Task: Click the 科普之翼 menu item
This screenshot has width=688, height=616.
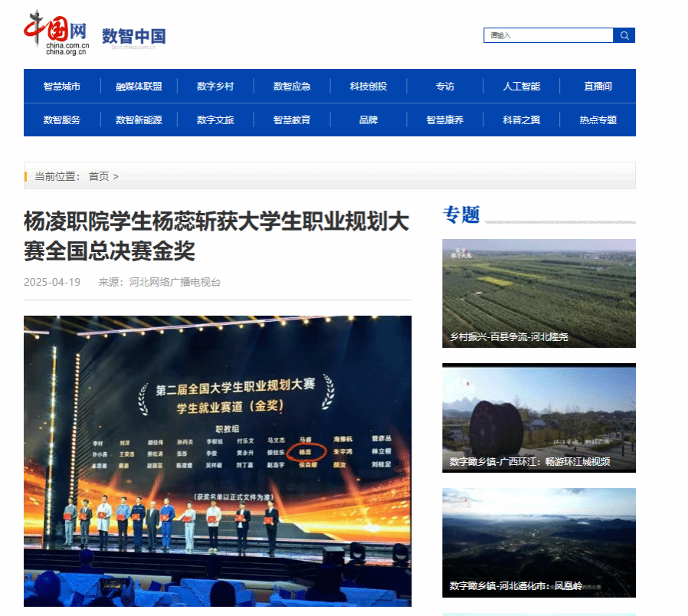Action: 521,120
